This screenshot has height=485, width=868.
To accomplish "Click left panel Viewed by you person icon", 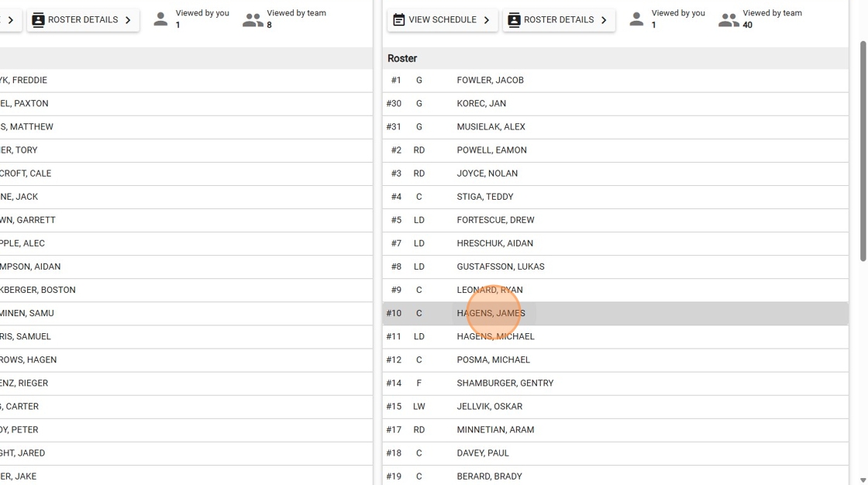I will pos(160,20).
